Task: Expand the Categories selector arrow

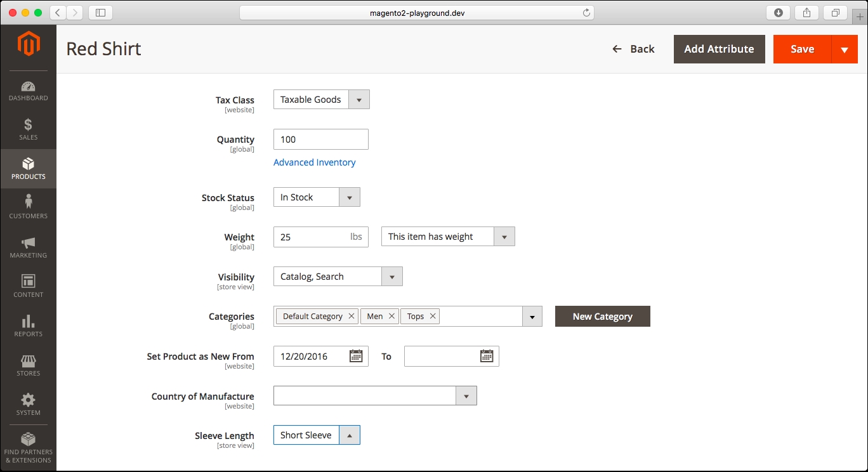Action: [x=532, y=317]
